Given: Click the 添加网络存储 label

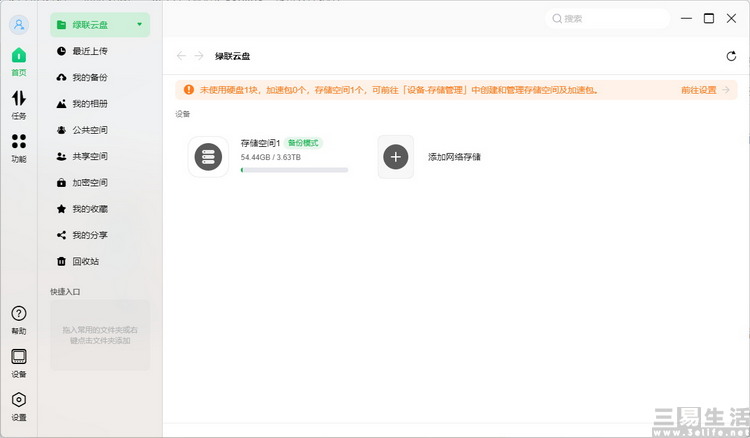Looking at the screenshot, I should click(454, 157).
